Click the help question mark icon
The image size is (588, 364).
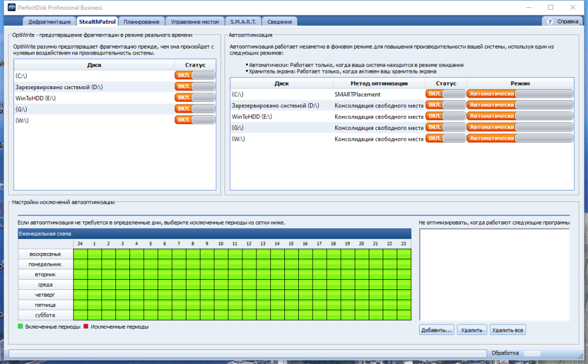coord(550,22)
